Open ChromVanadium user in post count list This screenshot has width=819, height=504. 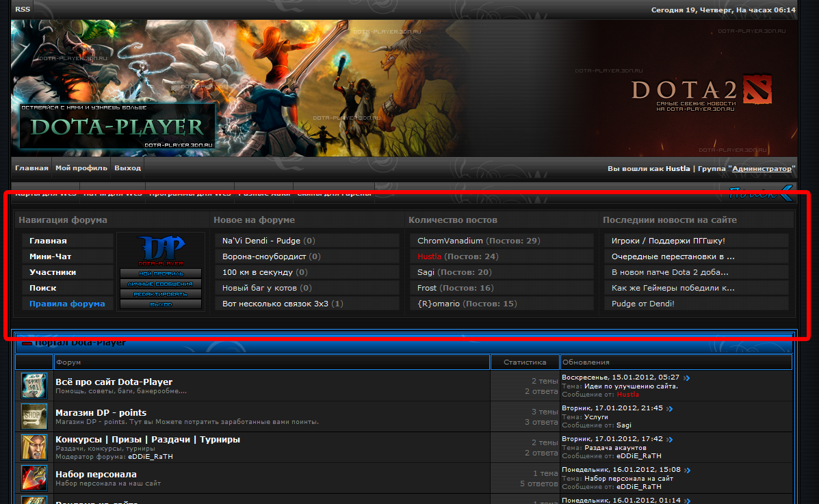(450, 241)
